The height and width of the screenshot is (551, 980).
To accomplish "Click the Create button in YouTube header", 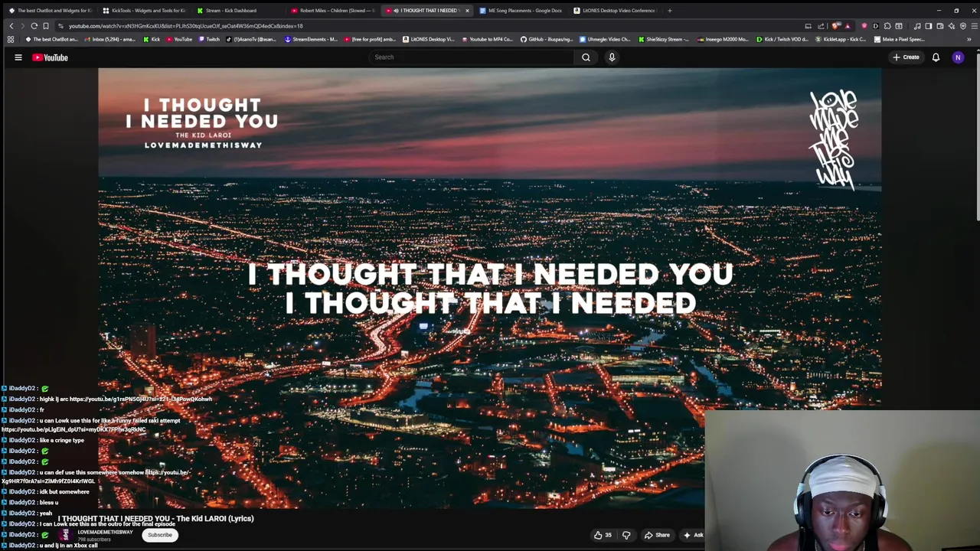I will (906, 57).
